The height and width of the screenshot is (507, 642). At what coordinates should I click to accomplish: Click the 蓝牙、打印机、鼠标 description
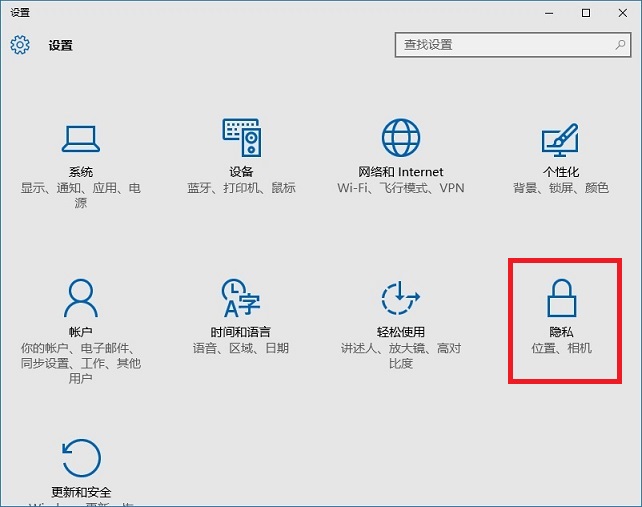tap(242, 188)
